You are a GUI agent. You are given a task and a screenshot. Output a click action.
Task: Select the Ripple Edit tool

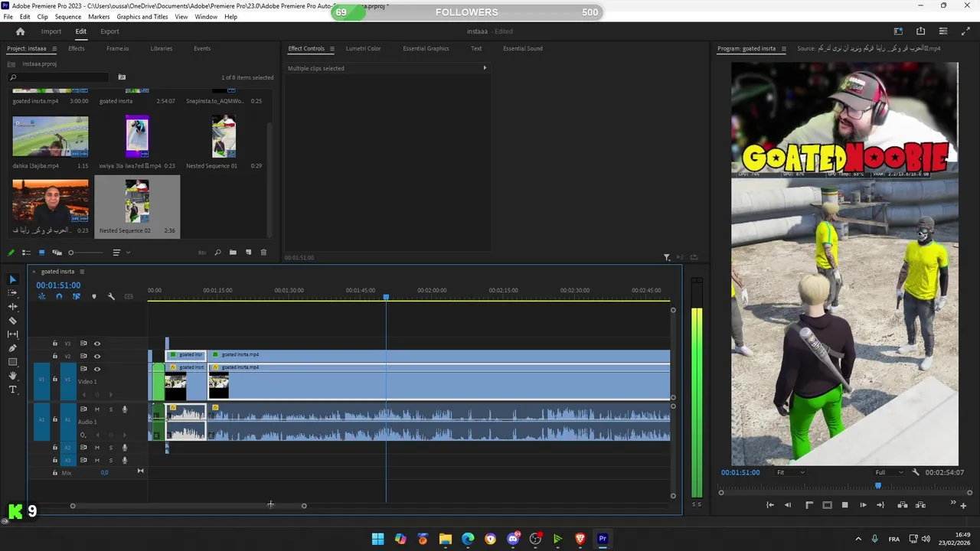12,307
